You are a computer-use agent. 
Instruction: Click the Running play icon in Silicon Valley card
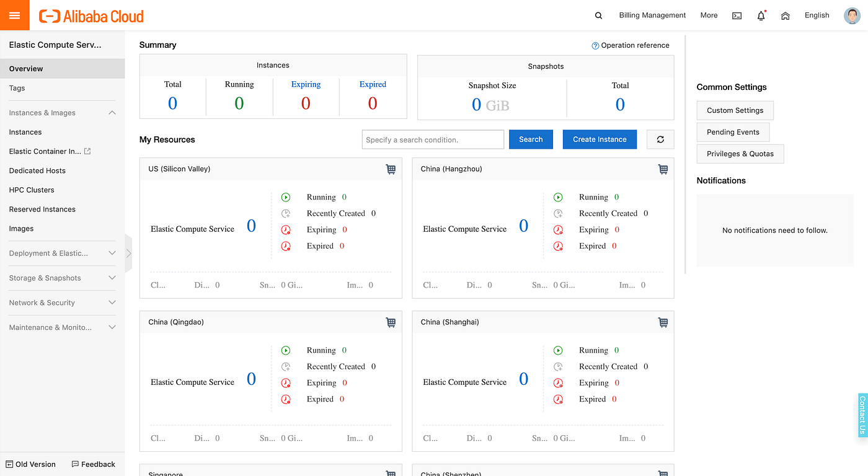(x=286, y=197)
